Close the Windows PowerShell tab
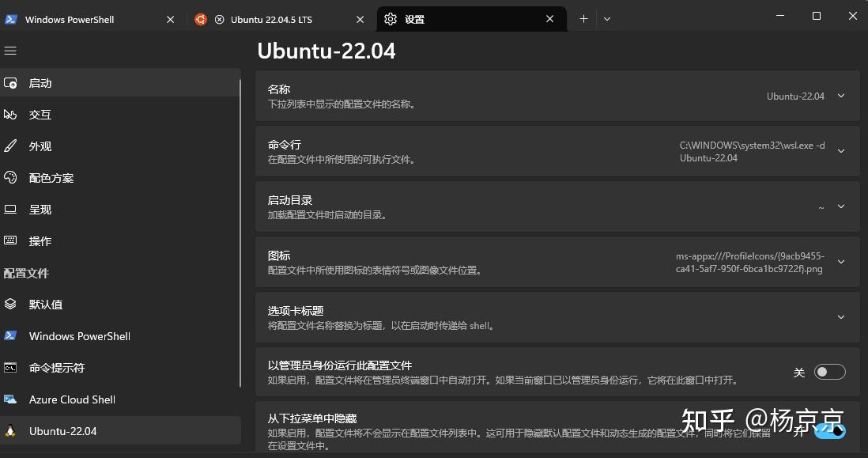Viewport: 868px width, 458px height. tap(171, 20)
